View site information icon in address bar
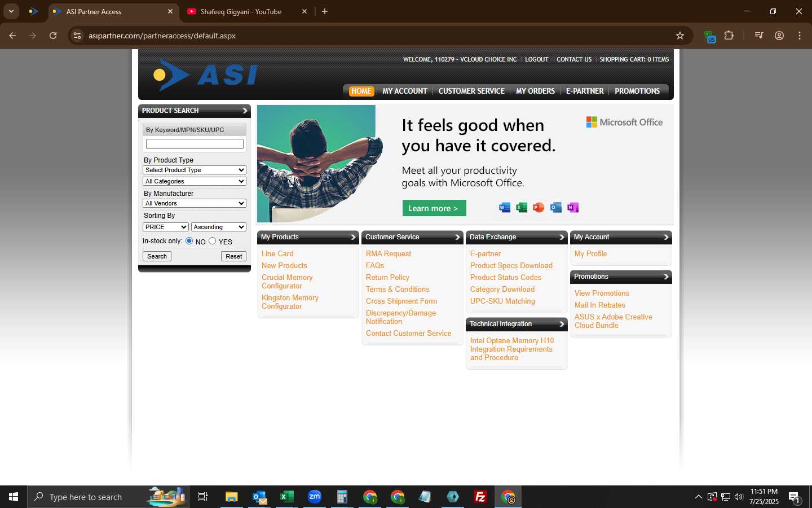 click(x=77, y=36)
